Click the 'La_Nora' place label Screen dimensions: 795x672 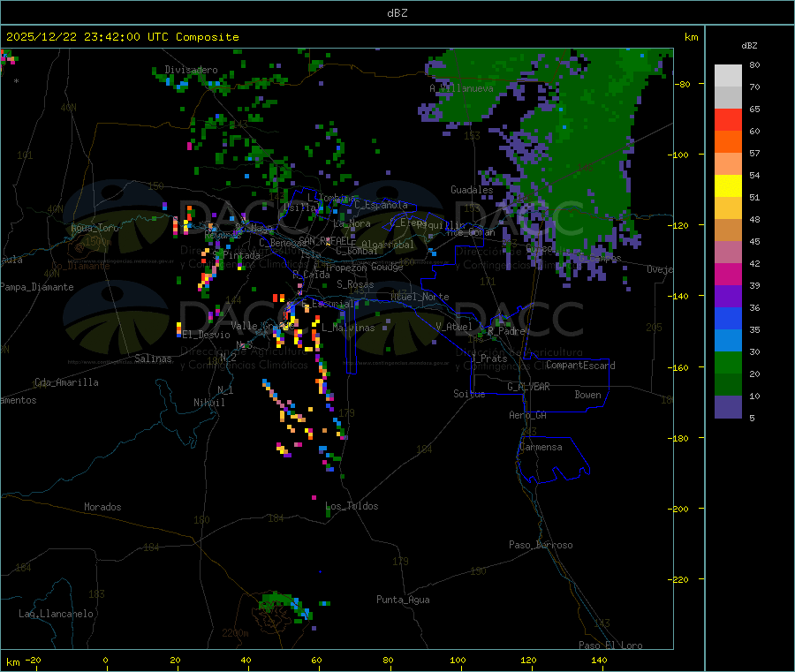pos(352,223)
